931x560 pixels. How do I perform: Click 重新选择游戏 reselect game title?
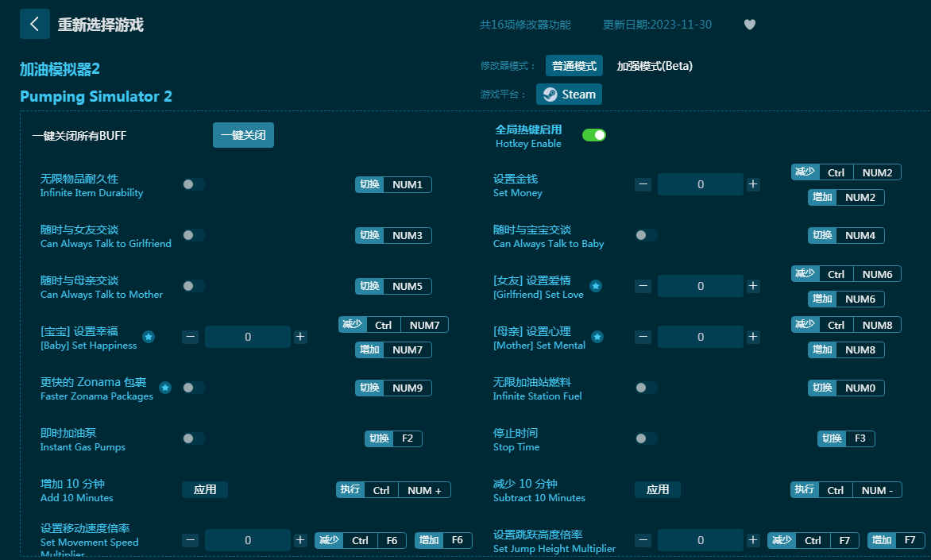click(x=100, y=25)
